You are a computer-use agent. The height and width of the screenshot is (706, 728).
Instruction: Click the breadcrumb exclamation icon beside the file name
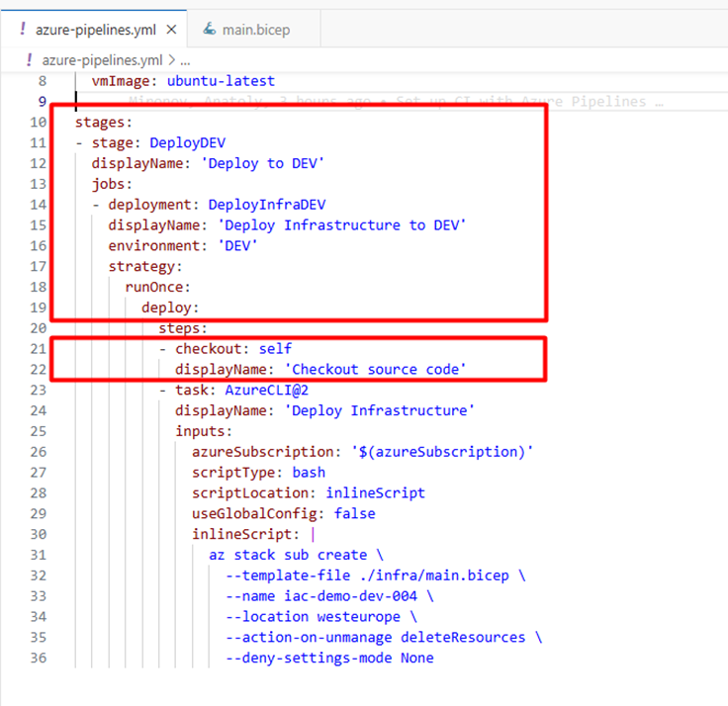pyautogui.click(x=29, y=59)
